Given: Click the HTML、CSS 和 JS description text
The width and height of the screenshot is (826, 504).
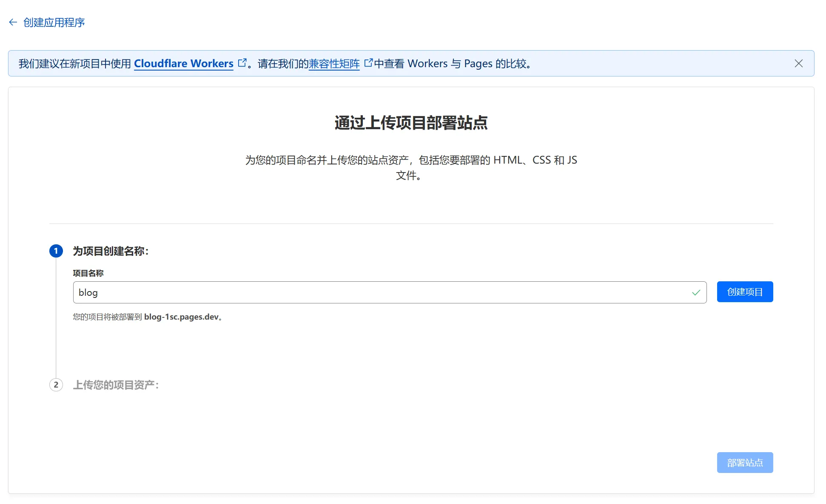Looking at the screenshot, I should pyautogui.click(x=535, y=160).
